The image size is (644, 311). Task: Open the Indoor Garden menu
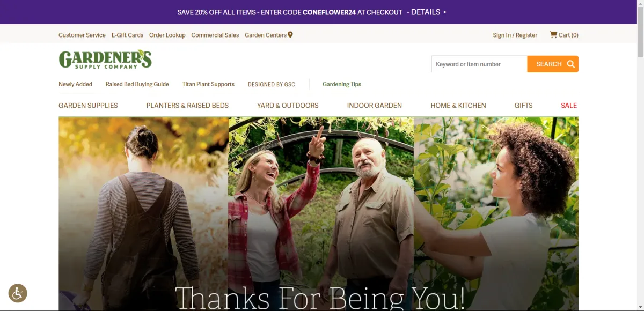[x=375, y=106]
